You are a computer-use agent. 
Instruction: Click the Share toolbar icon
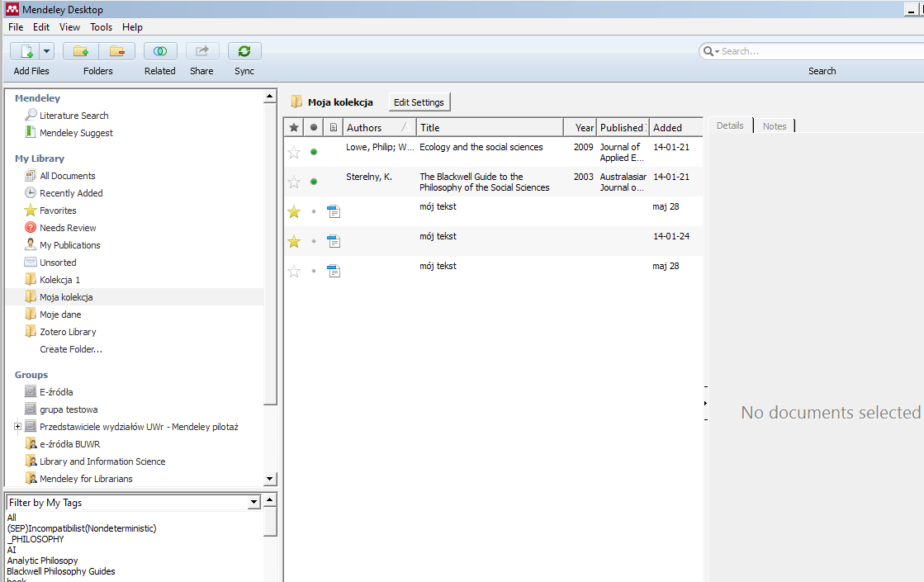(x=202, y=51)
